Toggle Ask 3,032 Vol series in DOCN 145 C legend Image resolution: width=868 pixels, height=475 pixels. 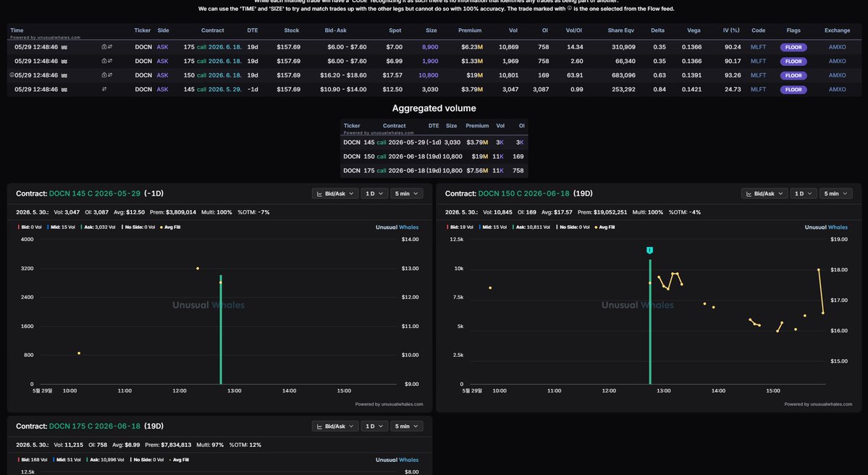(98, 227)
